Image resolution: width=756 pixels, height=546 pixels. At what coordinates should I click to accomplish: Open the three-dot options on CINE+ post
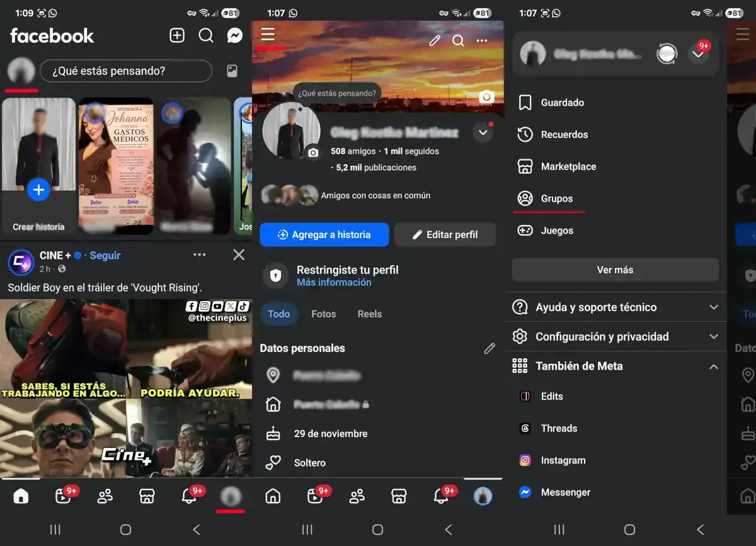click(200, 255)
